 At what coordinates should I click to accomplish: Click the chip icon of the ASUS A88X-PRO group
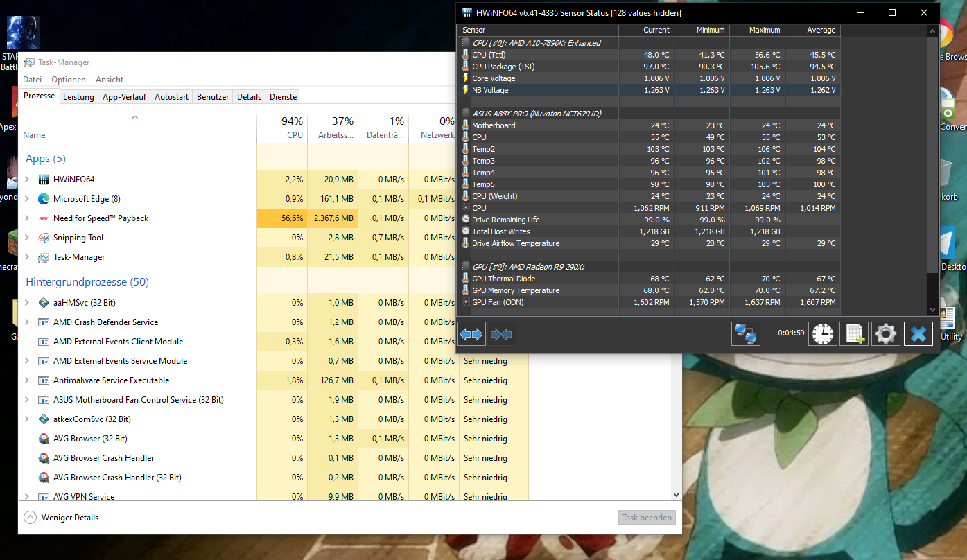pyautogui.click(x=465, y=114)
